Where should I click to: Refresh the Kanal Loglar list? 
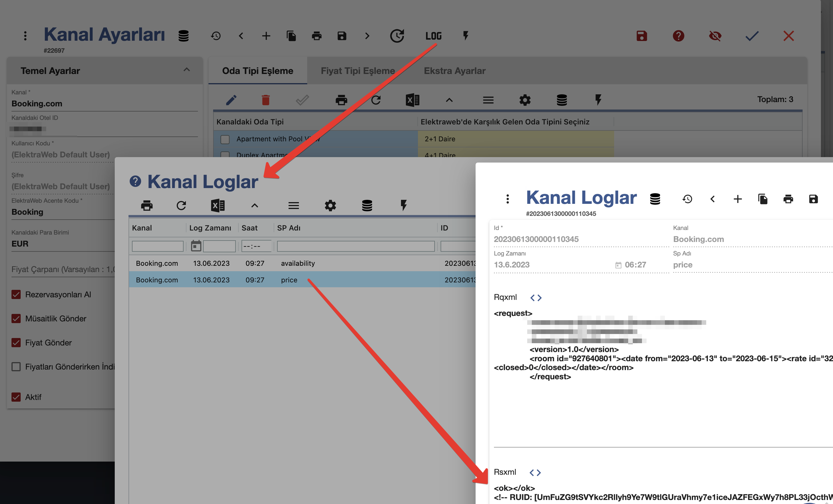pyautogui.click(x=181, y=205)
